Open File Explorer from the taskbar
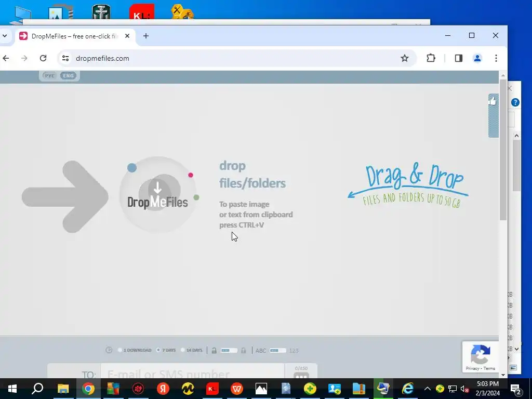This screenshot has height=399, width=532. [x=63, y=389]
